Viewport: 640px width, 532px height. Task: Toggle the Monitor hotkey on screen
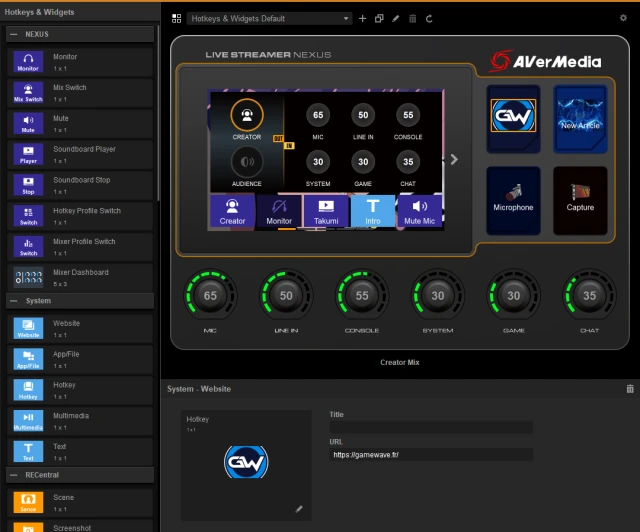(x=279, y=211)
